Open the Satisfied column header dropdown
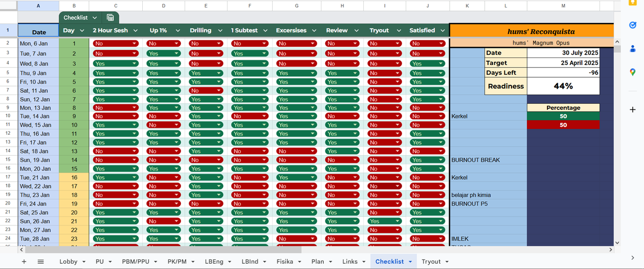Screen dimensions: 644x269 (443, 31)
